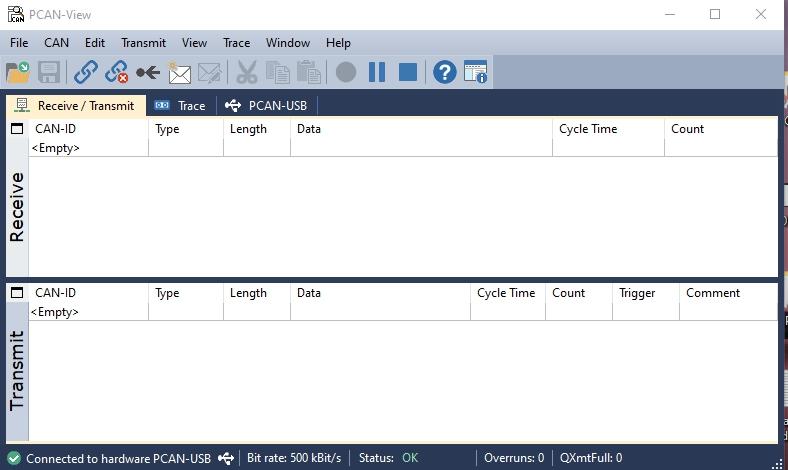Click the Disconnect icon with red X

117,72
